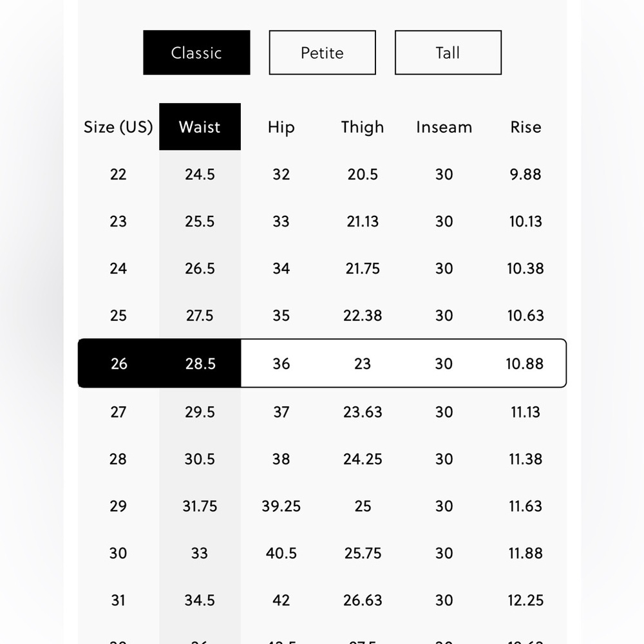Choose the size 24 row
Image resolution: width=644 pixels, height=644 pixels.
[322, 269]
